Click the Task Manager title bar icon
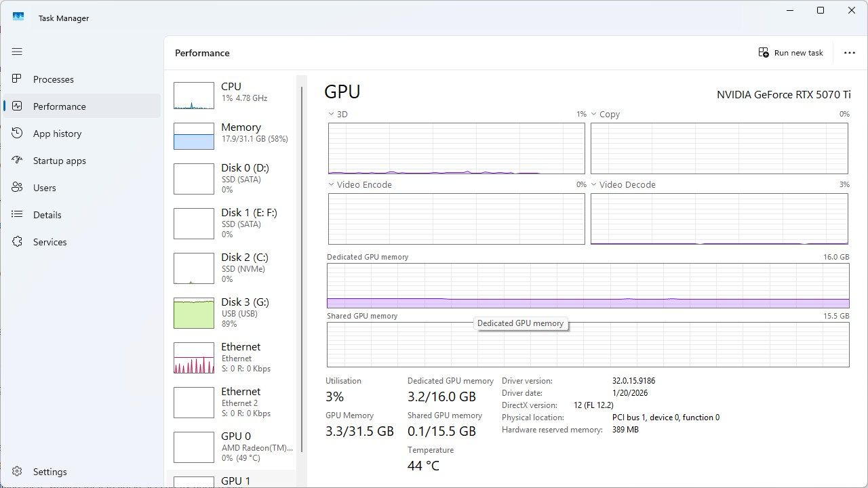Screen dimensions: 868x488 (18, 17)
